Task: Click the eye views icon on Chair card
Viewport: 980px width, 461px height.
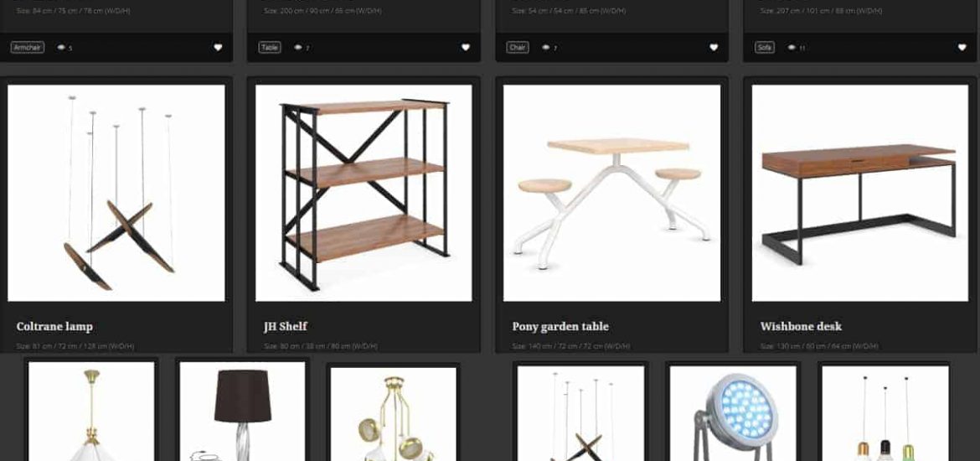Action: tap(545, 48)
